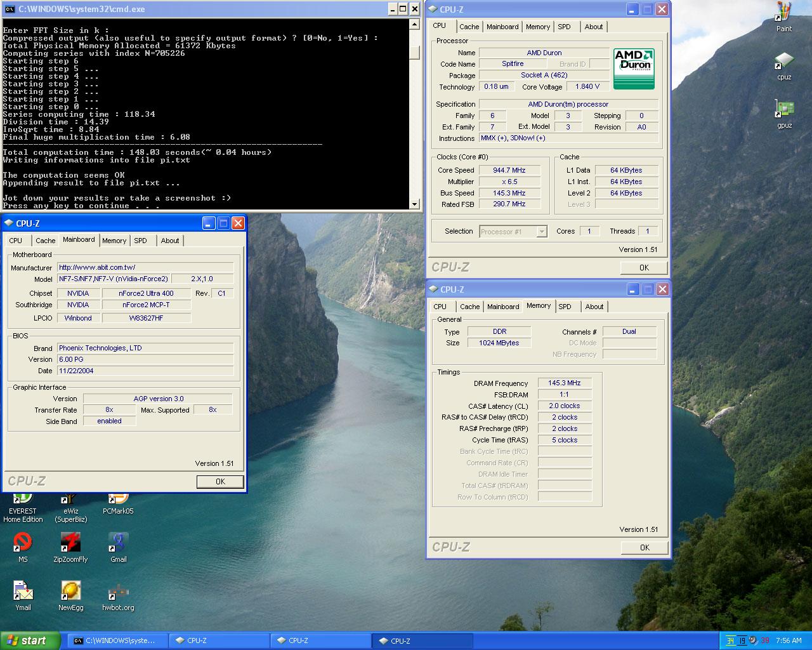
Task: Switch to the Cache tab in CPU-Z CPU window
Action: [469, 27]
